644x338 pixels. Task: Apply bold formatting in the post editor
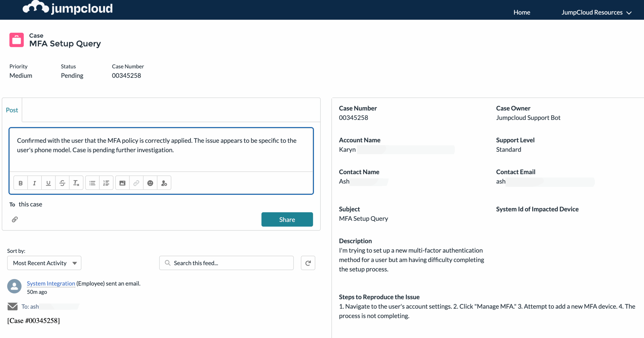tap(21, 183)
